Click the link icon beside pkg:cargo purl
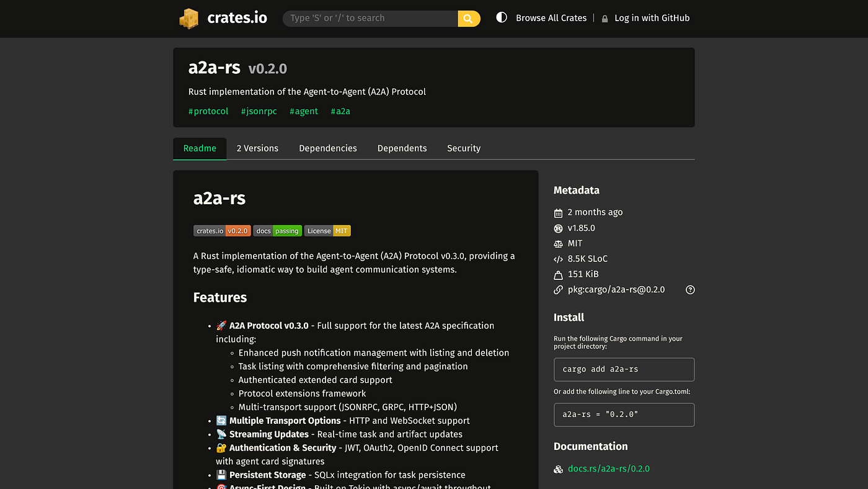This screenshot has height=489, width=868. (x=558, y=290)
